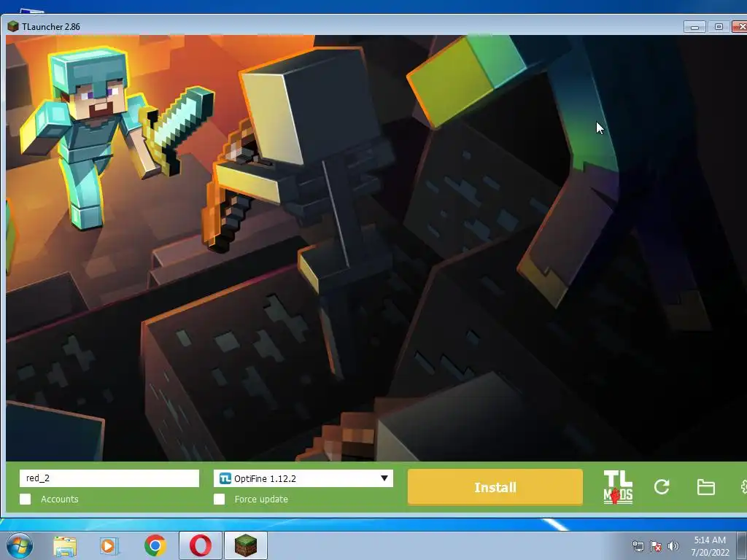Open Google Chrome from the taskbar
Screen dimensions: 747x560
155,545
